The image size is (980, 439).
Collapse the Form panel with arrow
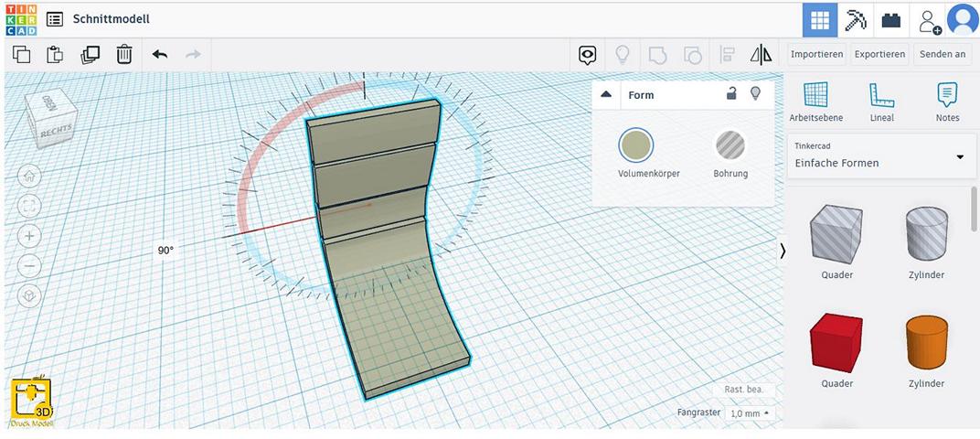tap(606, 94)
